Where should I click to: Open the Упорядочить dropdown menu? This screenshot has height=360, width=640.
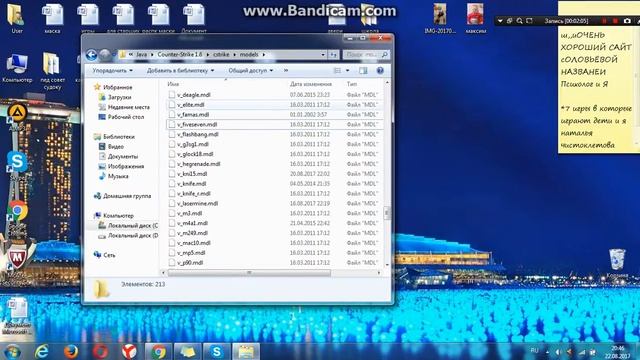point(112,71)
